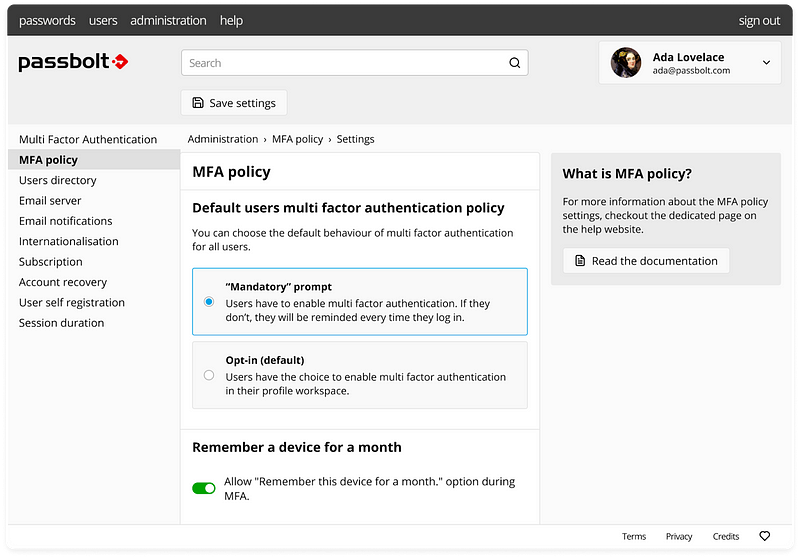Click the ada@passbolt.com email text
The image size is (800, 558).
coord(691,70)
